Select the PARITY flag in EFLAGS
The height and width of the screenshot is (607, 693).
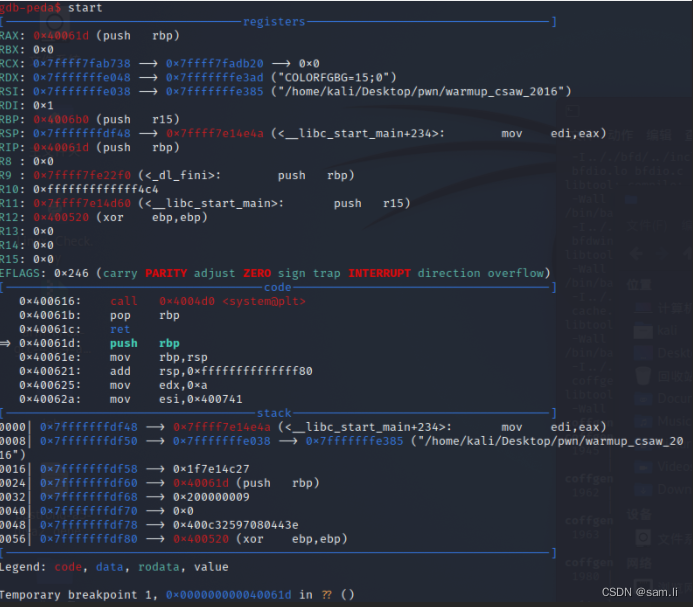[166, 273]
